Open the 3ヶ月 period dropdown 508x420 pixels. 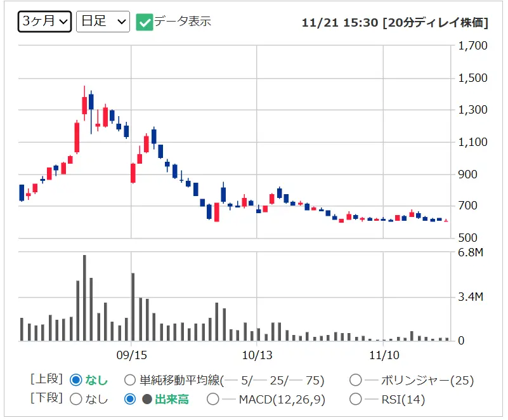[x=44, y=21]
